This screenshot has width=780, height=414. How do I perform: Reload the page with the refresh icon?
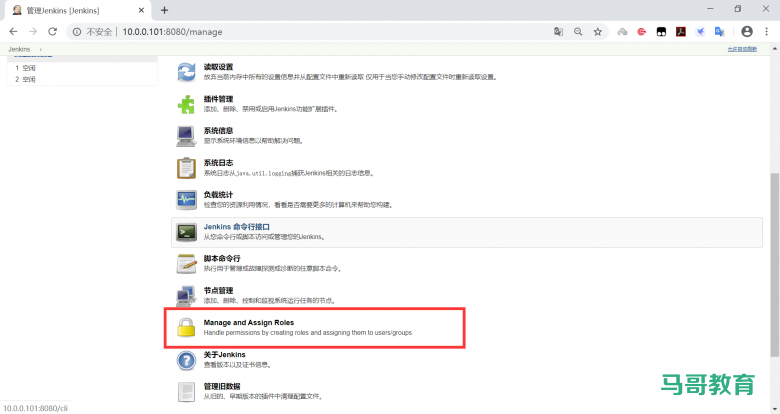click(x=52, y=32)
